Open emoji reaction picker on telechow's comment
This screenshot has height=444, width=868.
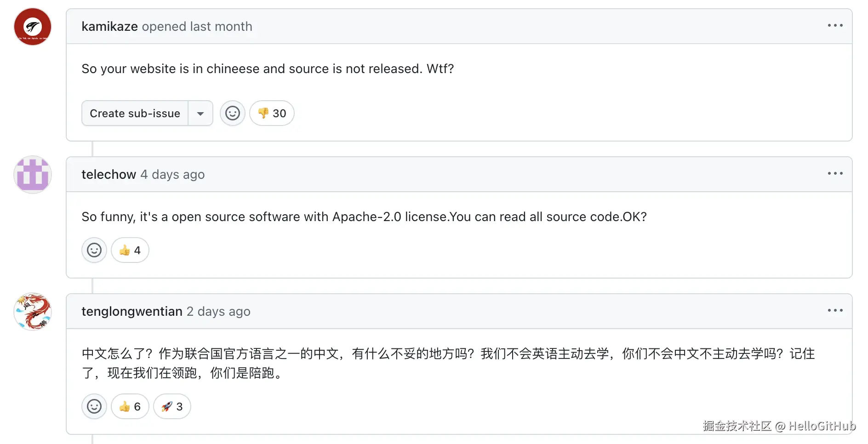pos(94,250)
